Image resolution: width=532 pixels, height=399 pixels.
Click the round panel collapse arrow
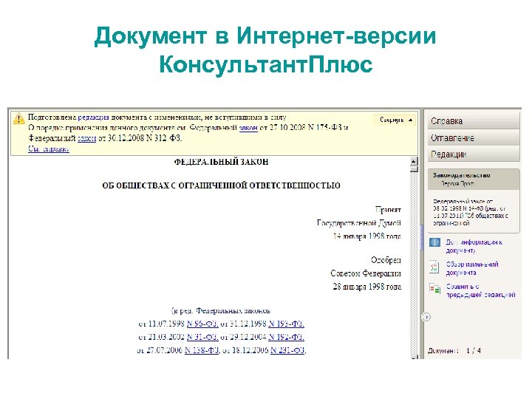coord(426,317)
